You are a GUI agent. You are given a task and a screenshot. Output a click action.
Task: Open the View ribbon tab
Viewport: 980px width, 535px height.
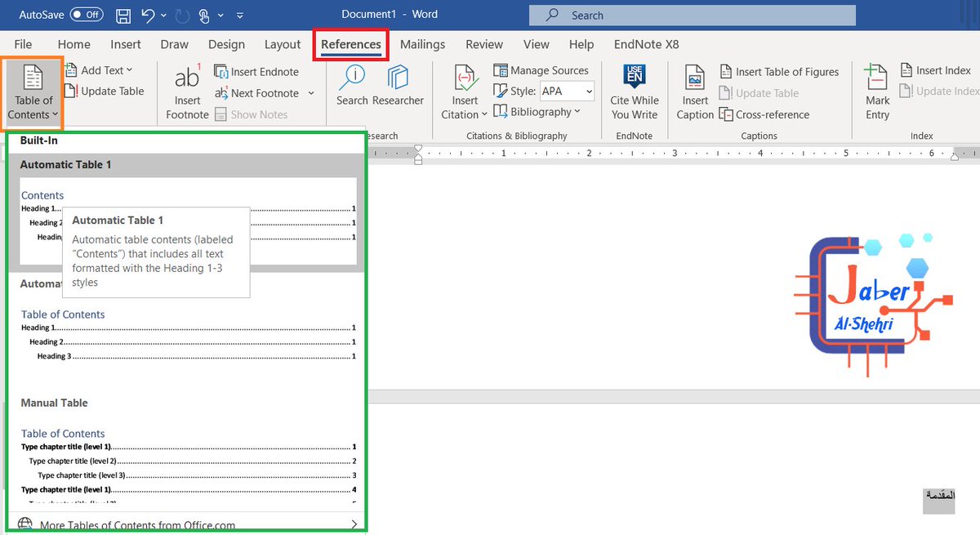[537, 44]
